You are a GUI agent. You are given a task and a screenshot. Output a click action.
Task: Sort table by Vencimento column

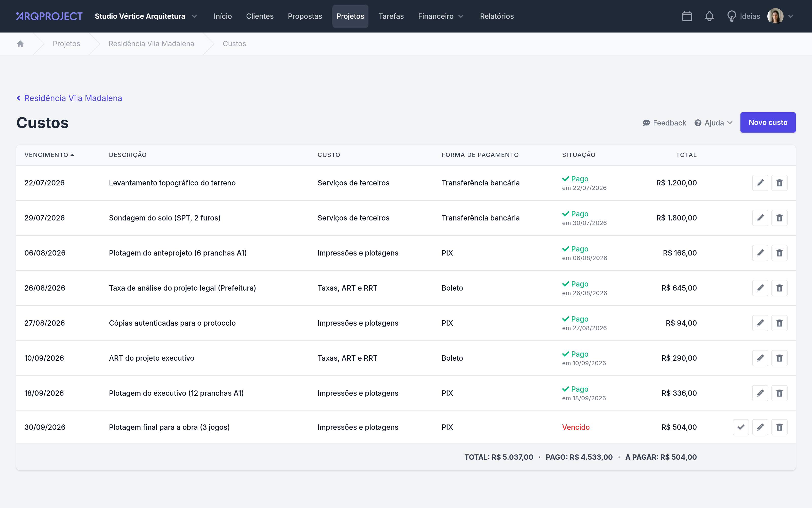(49, 155)
